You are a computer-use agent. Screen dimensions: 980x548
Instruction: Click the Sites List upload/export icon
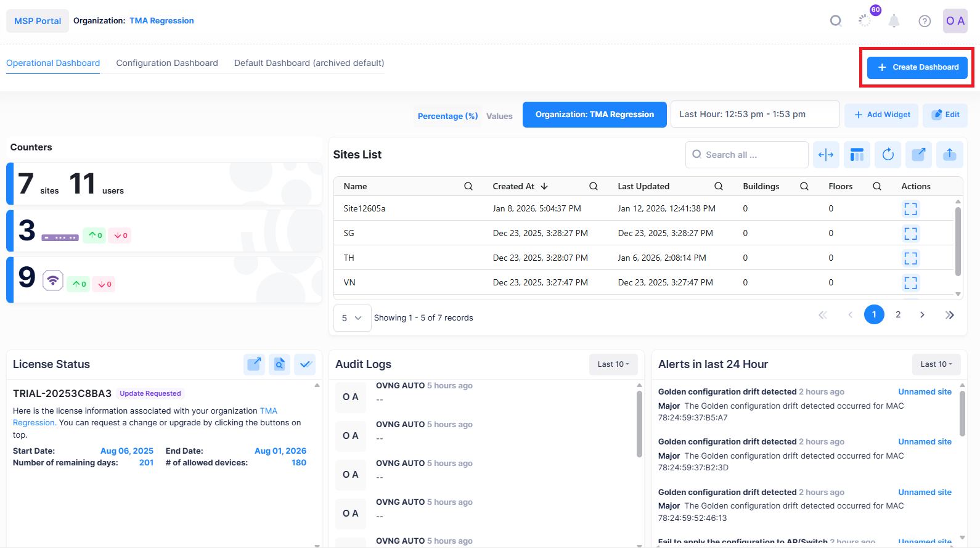click(949, 155)
